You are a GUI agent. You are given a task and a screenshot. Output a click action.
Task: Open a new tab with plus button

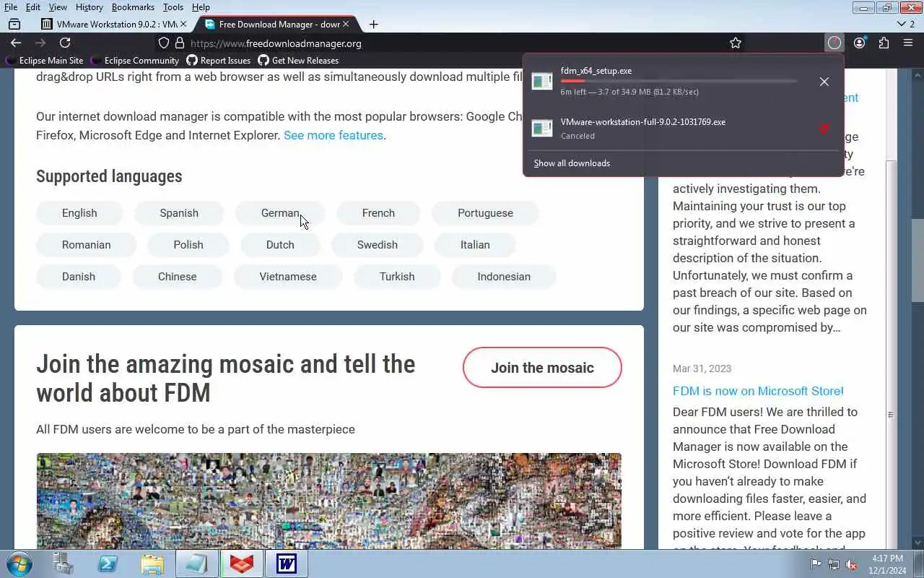(373, 24)
